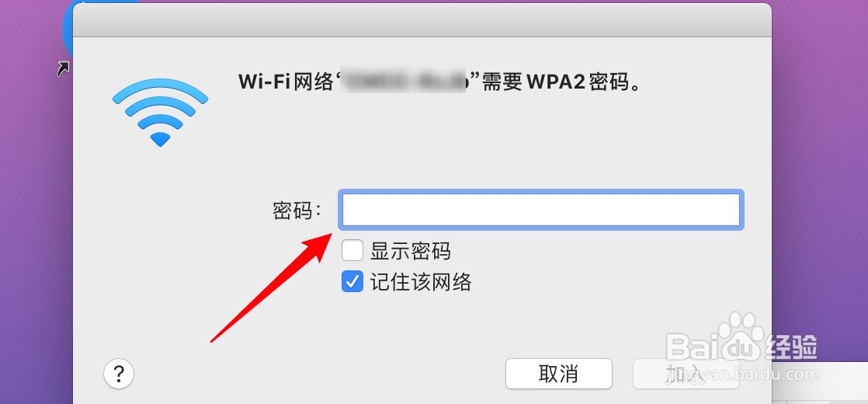Screen dimensions: 868x404
Task: Click the 显示密码 label text
Action: click(x=410, y=251)
